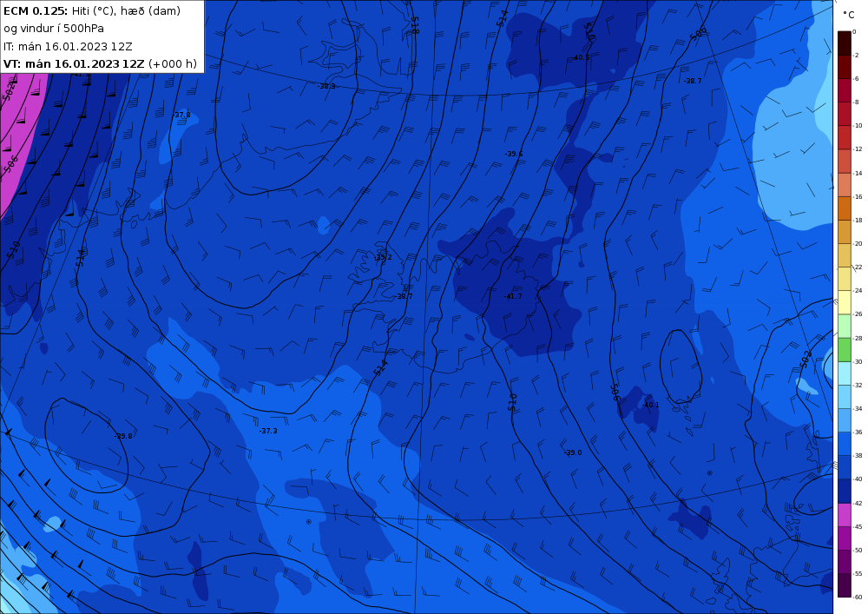Select the temperature value -39.0 on the map
868x614 pixels.
pyautogui.click(x=573, y=452)
